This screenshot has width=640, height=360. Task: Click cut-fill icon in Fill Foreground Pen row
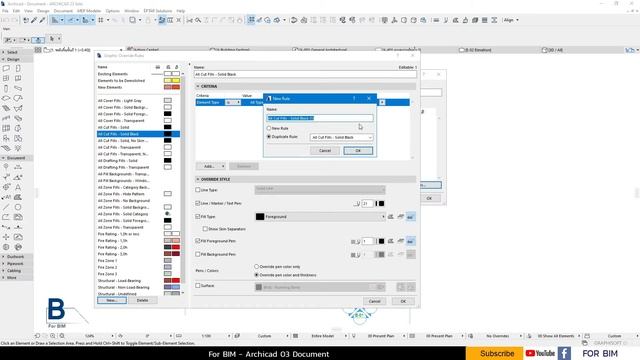(391, 241)
